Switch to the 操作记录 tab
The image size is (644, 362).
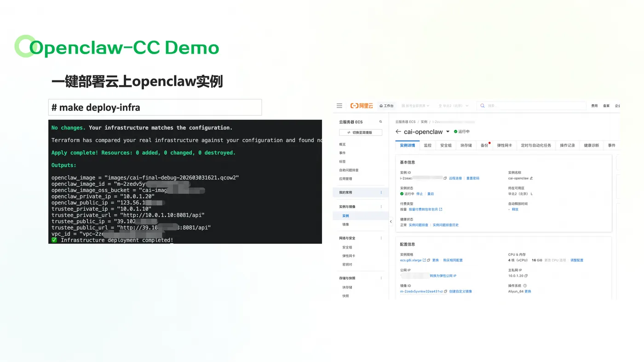(x=568, y=145)
